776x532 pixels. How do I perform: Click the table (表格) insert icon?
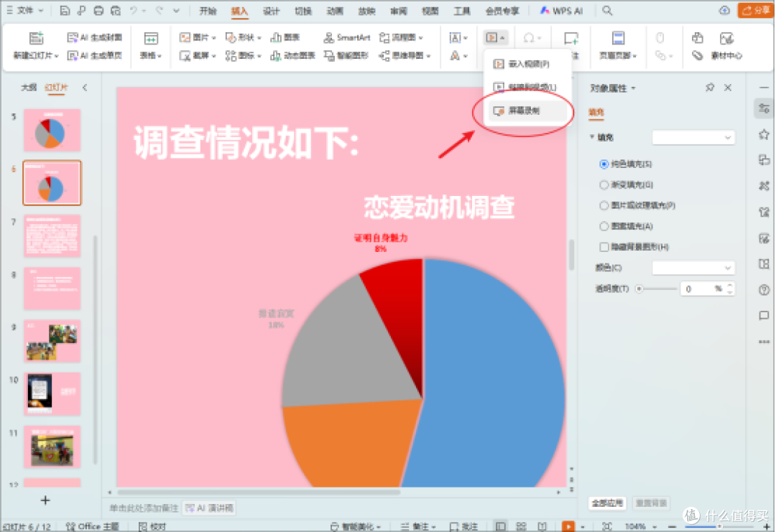click(x=151, y=39)
